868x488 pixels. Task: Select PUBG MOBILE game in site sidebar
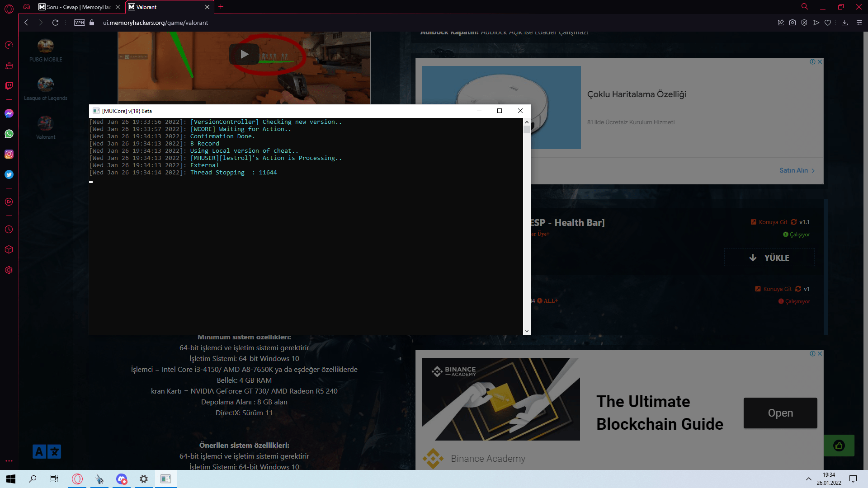pos(46,50)
